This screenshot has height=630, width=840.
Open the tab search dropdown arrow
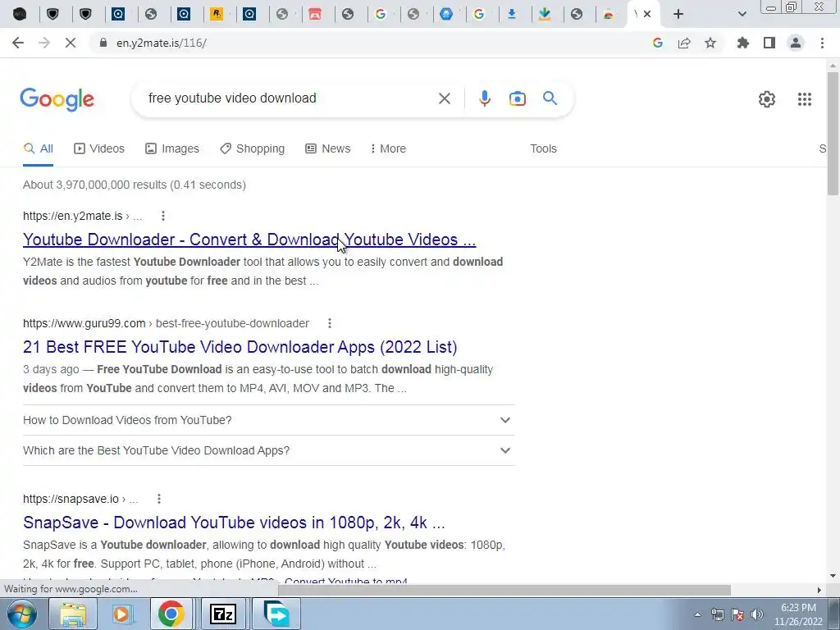click(x=742, y=14)
